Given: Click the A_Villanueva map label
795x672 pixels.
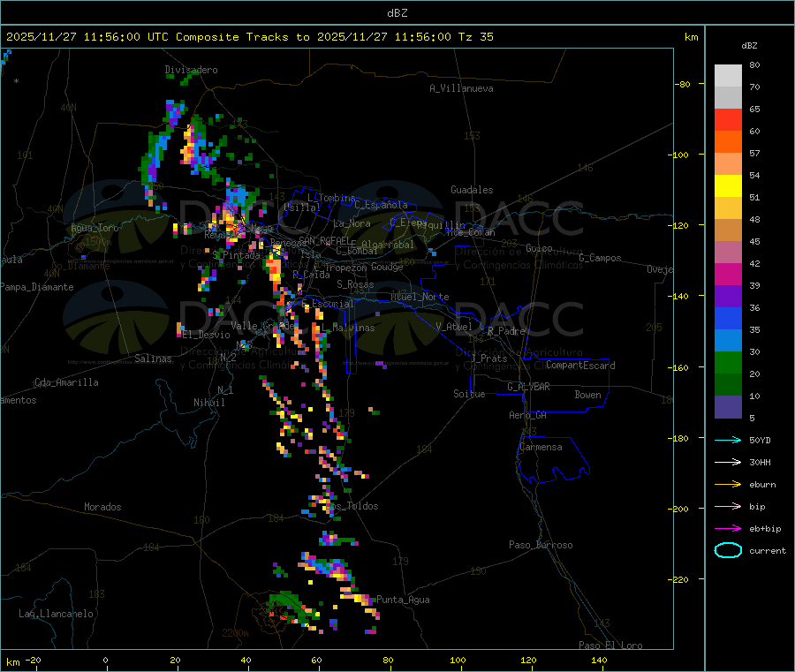Looking at the screenshot, I should (x=461, y=88).
